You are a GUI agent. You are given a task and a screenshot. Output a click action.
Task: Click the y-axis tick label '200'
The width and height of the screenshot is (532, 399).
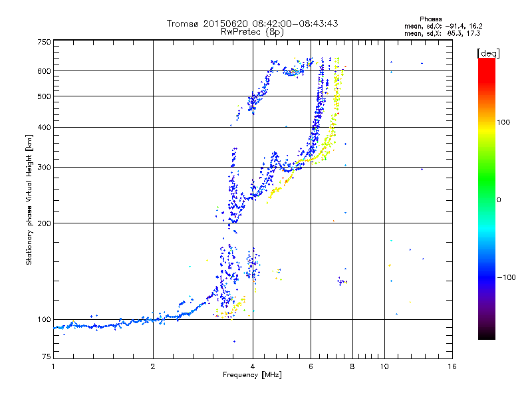coord(44,223)
